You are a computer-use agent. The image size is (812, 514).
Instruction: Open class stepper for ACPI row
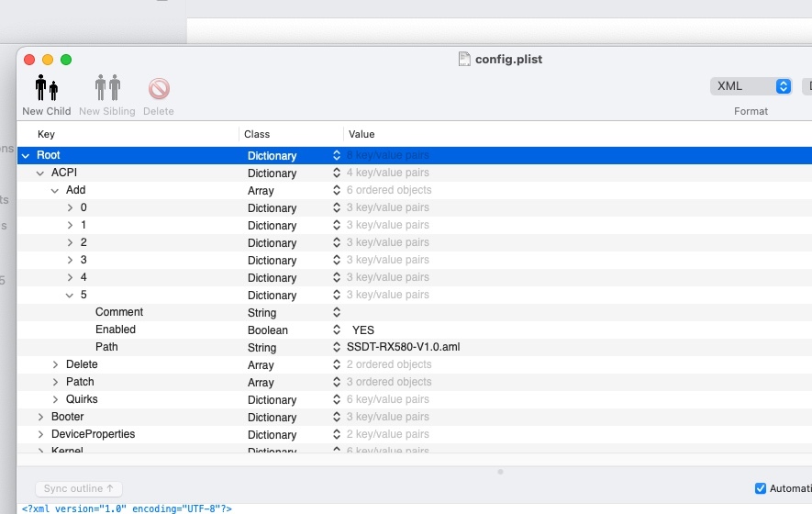pos(337,173)
